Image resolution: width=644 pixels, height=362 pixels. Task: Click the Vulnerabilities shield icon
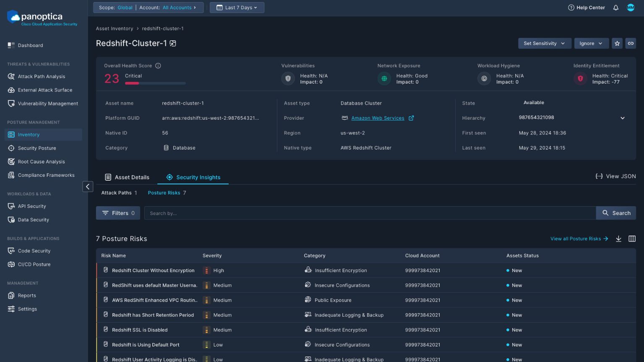point(288,79)
